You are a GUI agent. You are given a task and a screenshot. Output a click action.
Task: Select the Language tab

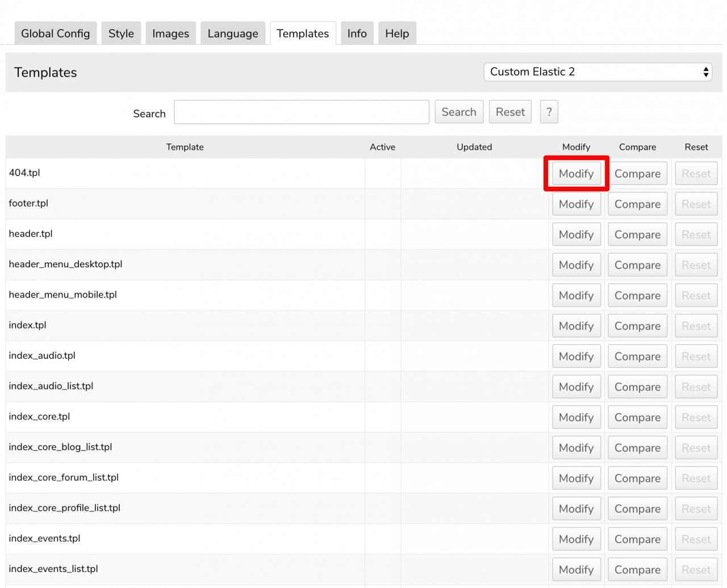pos(233,33)
